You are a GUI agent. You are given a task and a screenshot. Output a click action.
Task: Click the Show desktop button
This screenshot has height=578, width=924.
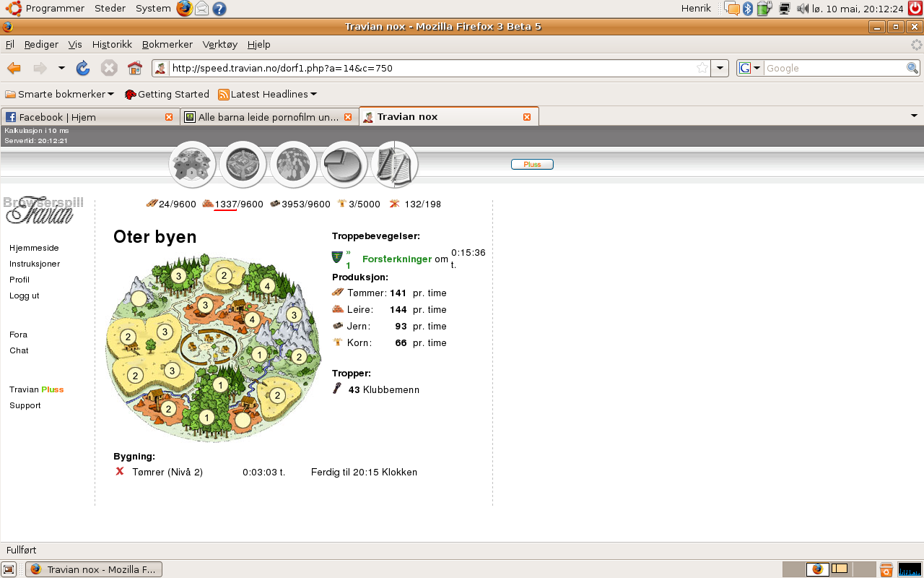[x=9, y=569]
